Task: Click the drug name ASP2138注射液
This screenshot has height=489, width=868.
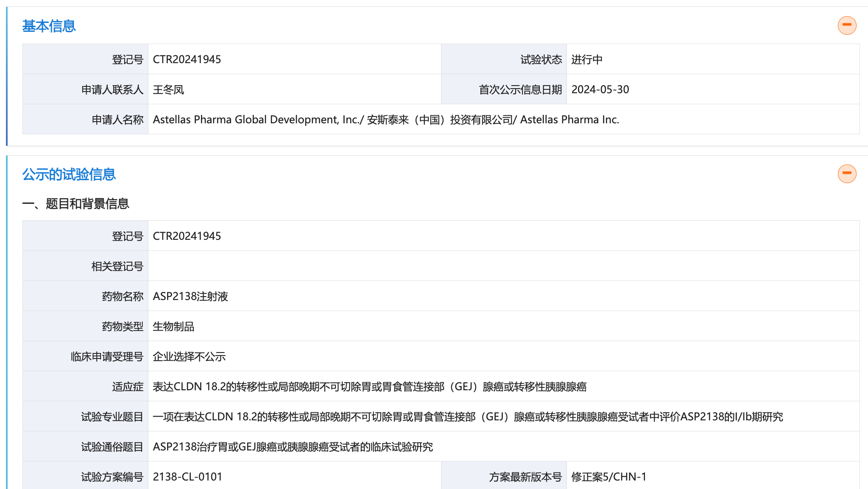Action: pyautogui.click(x=190, y=296)
